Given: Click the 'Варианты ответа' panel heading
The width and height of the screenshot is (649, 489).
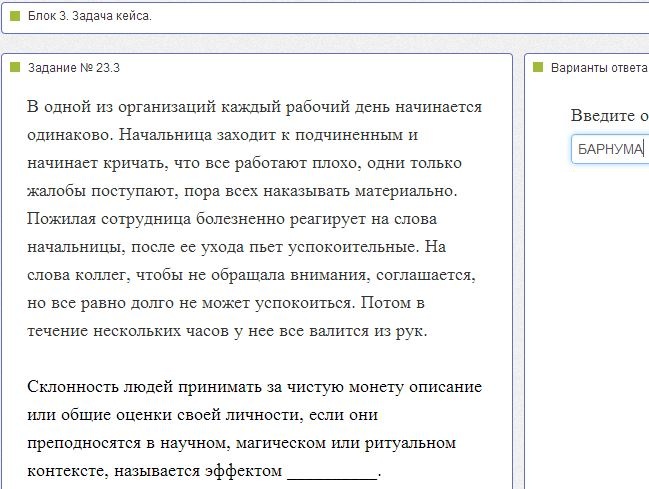Looking at the screenshot, I should click(599, 67).
